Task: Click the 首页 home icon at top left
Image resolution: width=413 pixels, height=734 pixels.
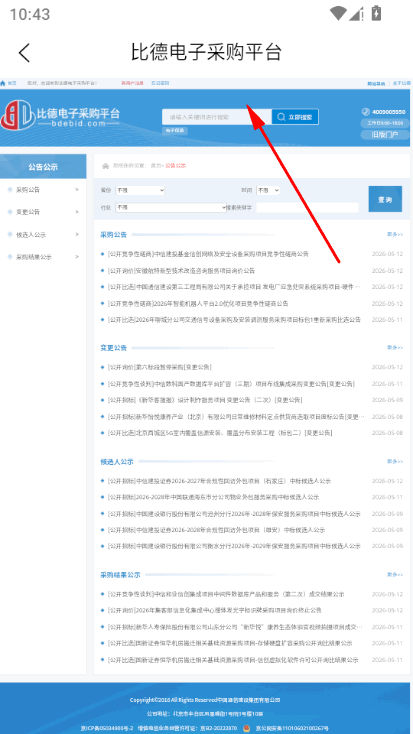Action: pyautogui.click(x=3, y=83)
